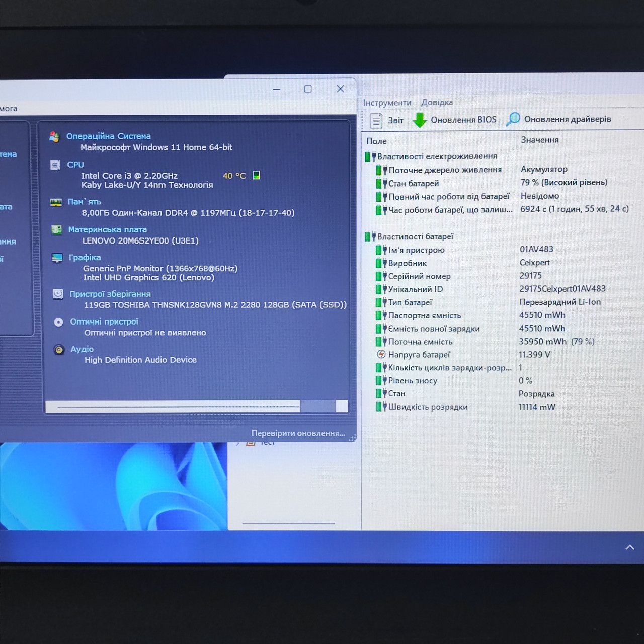Click the storage devices drive icon
This screenshot has height=644, width=644.
pyautogui.click(x=58, y=294)
